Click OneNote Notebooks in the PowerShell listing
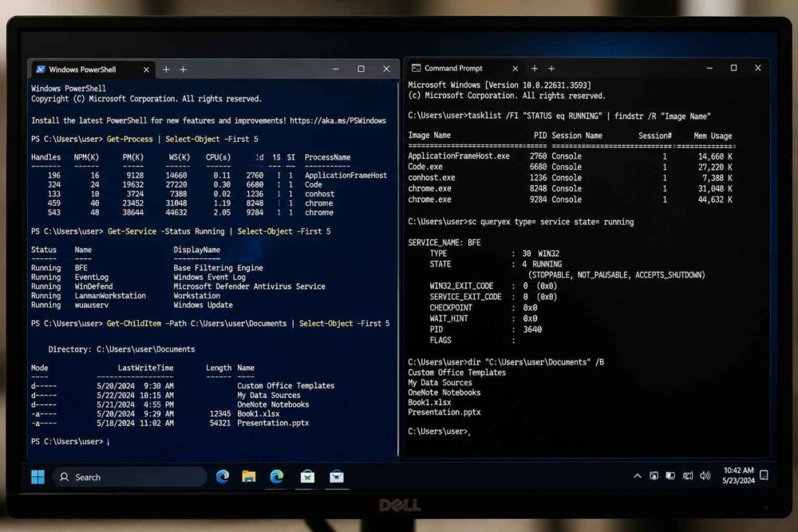 click(273, 404)
